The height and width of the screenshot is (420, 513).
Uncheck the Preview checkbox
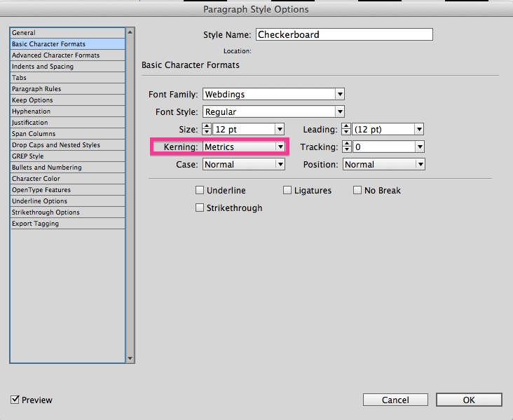[x=15, y=400]
